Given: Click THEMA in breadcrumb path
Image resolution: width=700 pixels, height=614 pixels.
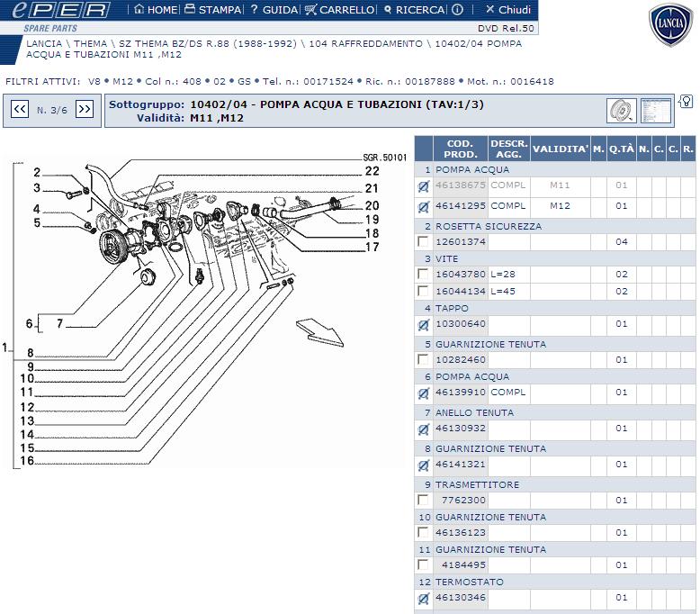Looking at the screenshot, I should [x=91, y=44].
